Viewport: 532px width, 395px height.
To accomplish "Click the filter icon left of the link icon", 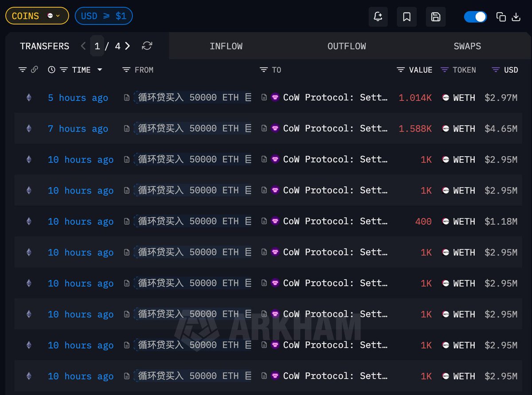I will pyautogui.click(x=23, y=70).
